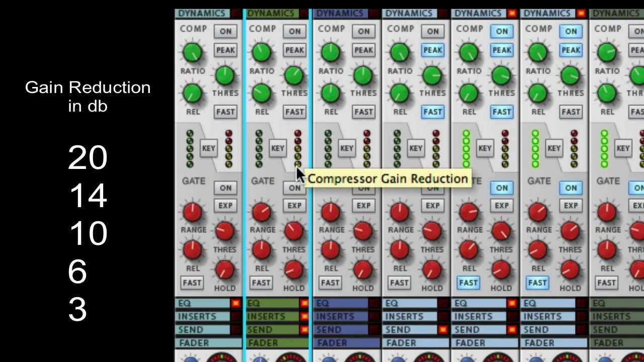The width and height of the screenshot is (644, 362).
Task: Open green channel FADER section header
Action: 277,343
